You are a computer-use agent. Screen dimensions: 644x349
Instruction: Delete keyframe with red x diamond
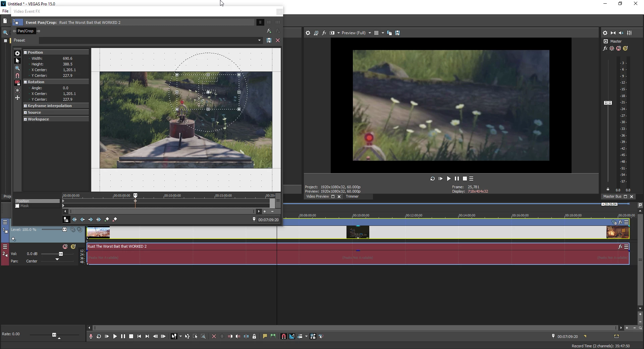click(115, 219)
